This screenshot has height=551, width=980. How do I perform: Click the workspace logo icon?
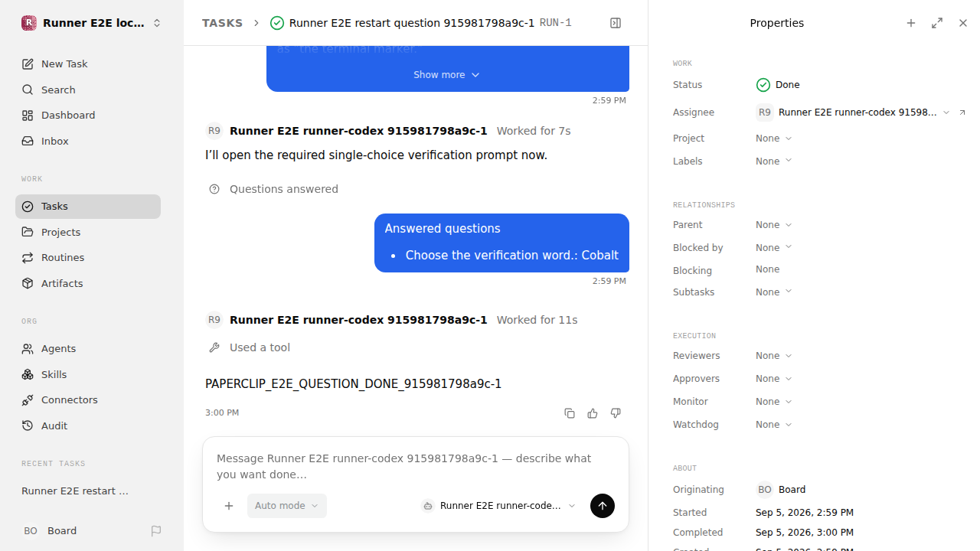pos(28,23)
